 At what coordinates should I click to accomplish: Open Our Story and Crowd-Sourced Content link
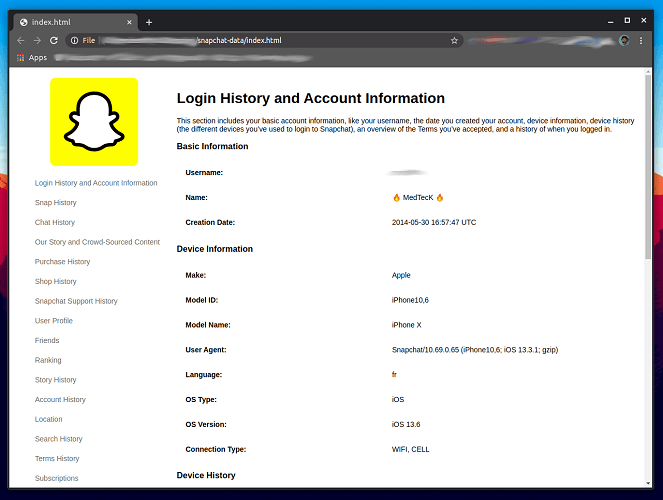click(x=97, y=242)
